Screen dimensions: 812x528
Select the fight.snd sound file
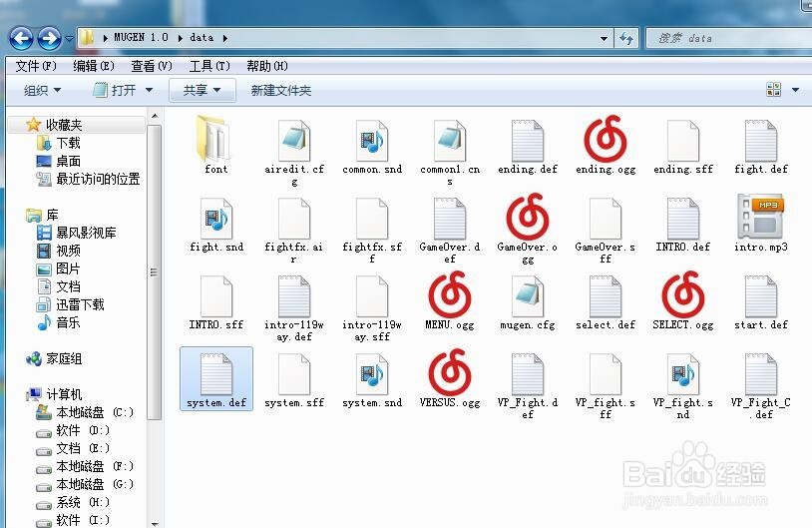[x=215, y=219]
